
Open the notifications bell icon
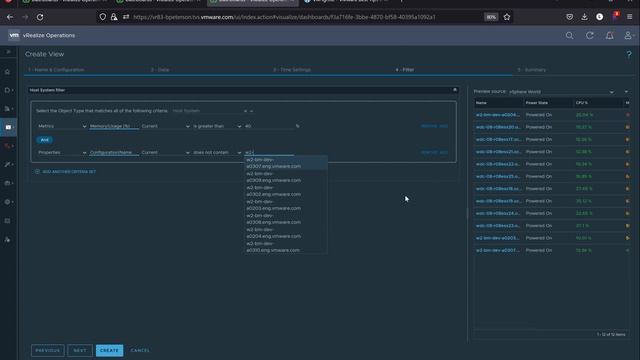point(609,36)
